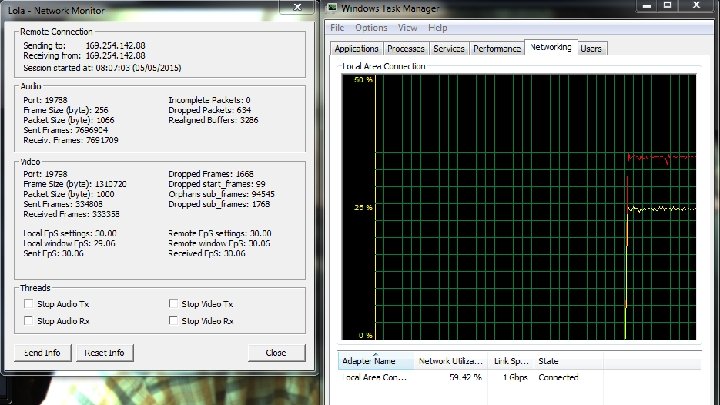
Task: Sort by Link Speed column header
Action: pyautogui.click(x=511, y=361)
